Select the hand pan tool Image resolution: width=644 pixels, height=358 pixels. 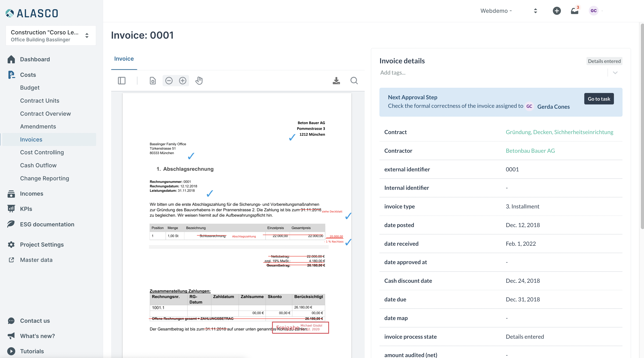point(199,81)
